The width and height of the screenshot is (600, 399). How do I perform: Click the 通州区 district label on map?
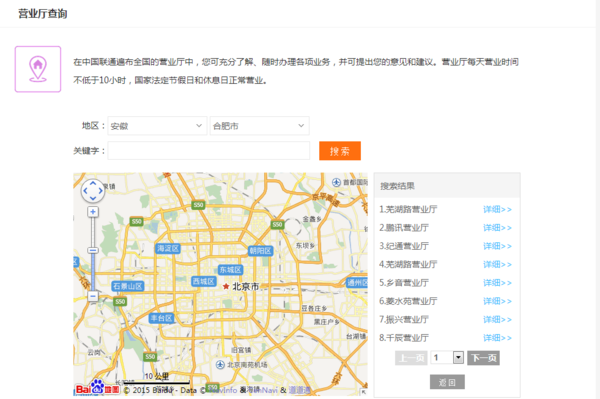(357, 283)
